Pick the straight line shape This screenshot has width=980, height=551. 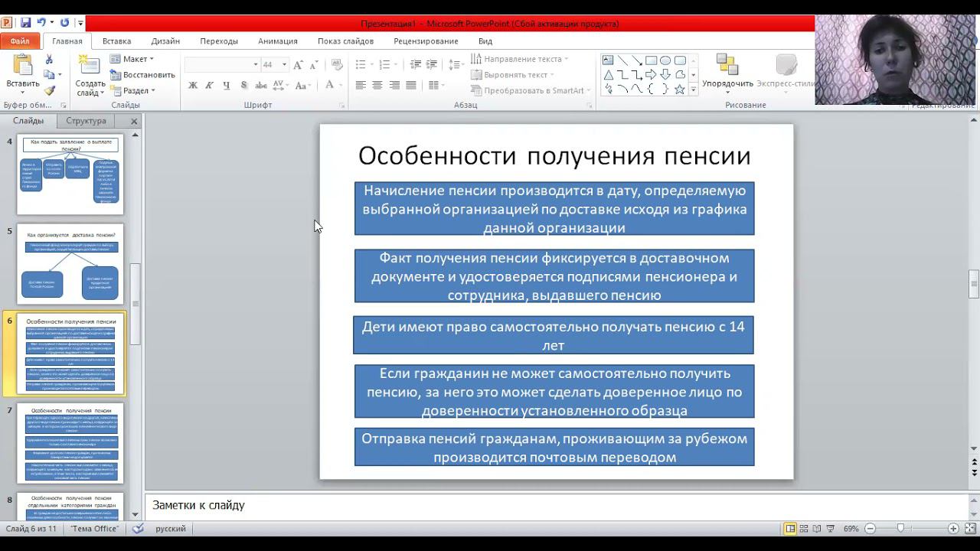tap(622, 60)
